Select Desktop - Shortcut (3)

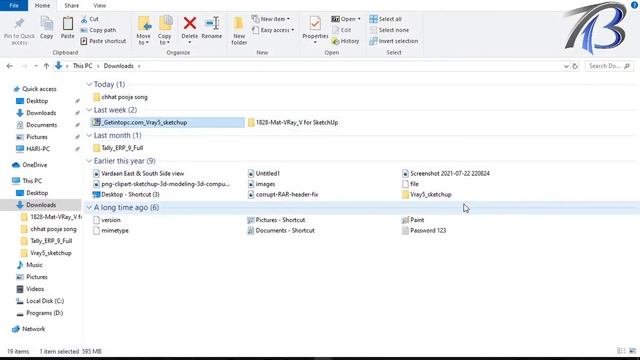point(126,195)
